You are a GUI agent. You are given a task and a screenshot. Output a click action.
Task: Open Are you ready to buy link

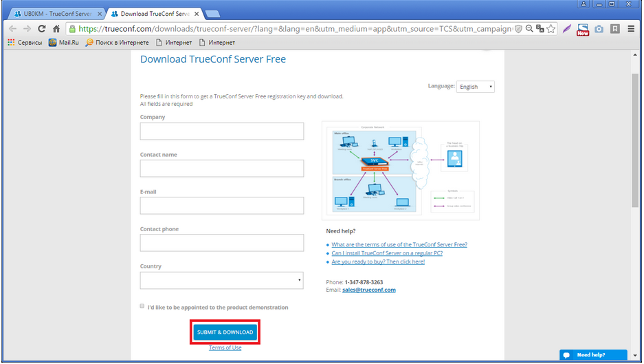(x=378, y=262)
